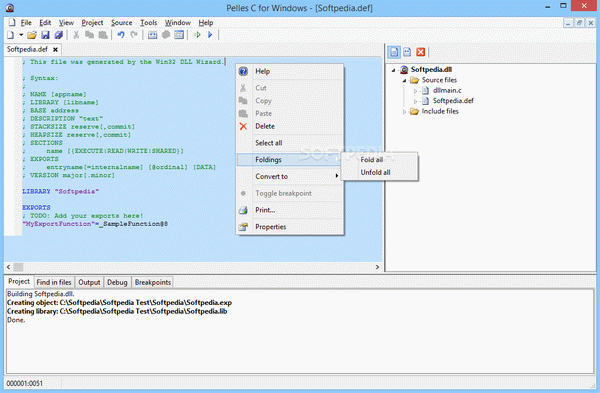
Task: Click the Copy toolbar icon
Action: coord(90,35)
